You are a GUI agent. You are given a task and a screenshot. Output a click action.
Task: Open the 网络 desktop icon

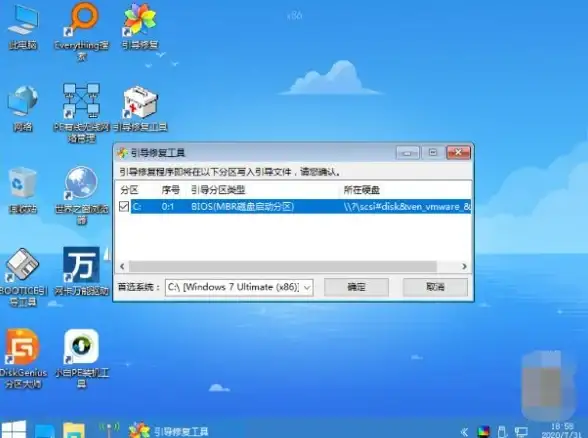tap(23, 109)
